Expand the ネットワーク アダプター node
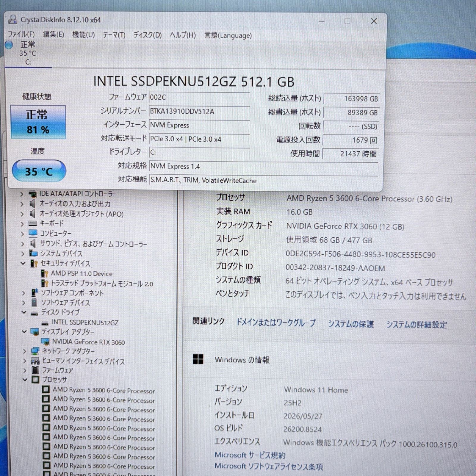The height and width of the screenshot is (476, 476). pyautogui.click(x=25, y=351)
